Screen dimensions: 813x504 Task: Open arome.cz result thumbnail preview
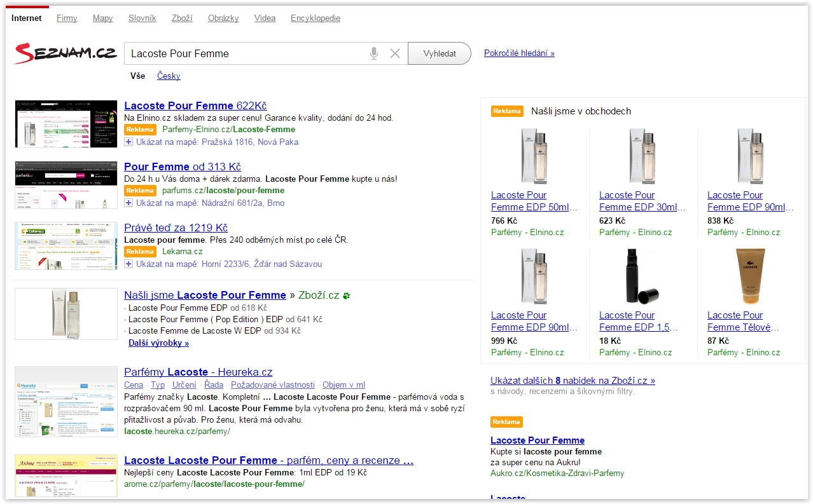66,475
